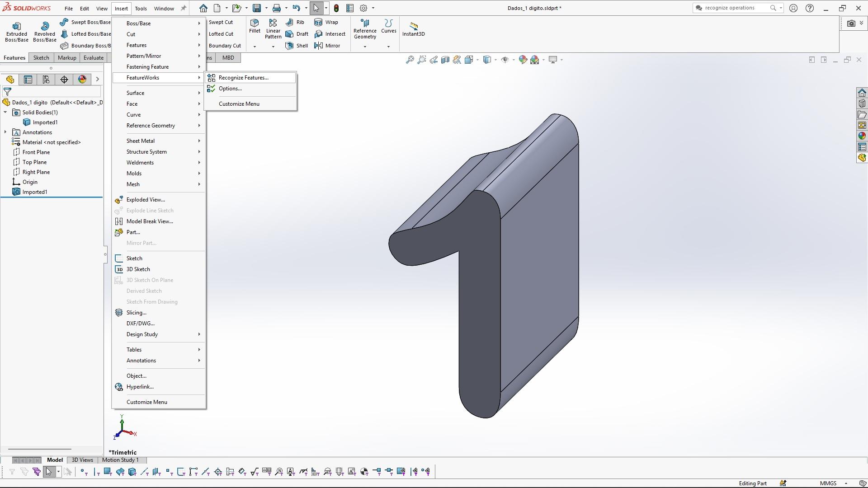Click Edit Appearance in the view toolbar
The image size is (868, 488).
[523, 60]
